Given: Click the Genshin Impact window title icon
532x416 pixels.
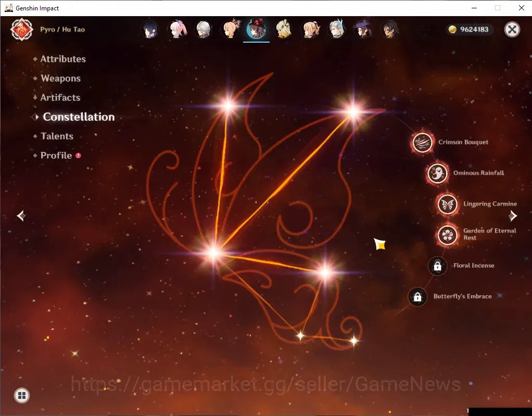Looking at the screenshot, I should click(x=9, y=8).
